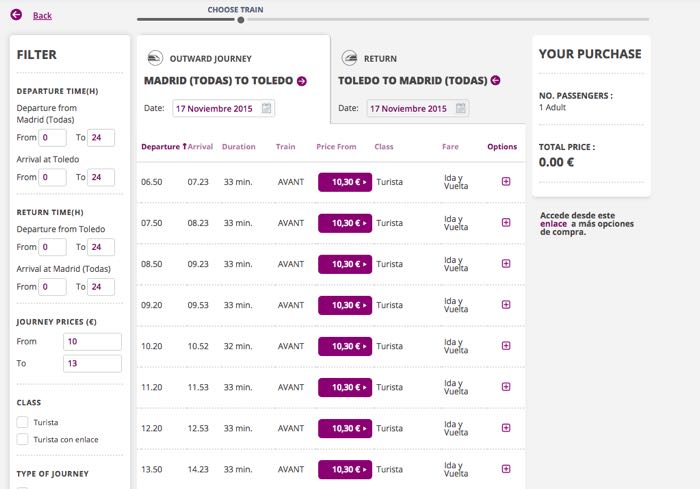700x489 pixels.
Task: Sort by the Arrival column header
Action: coord(200,146)
